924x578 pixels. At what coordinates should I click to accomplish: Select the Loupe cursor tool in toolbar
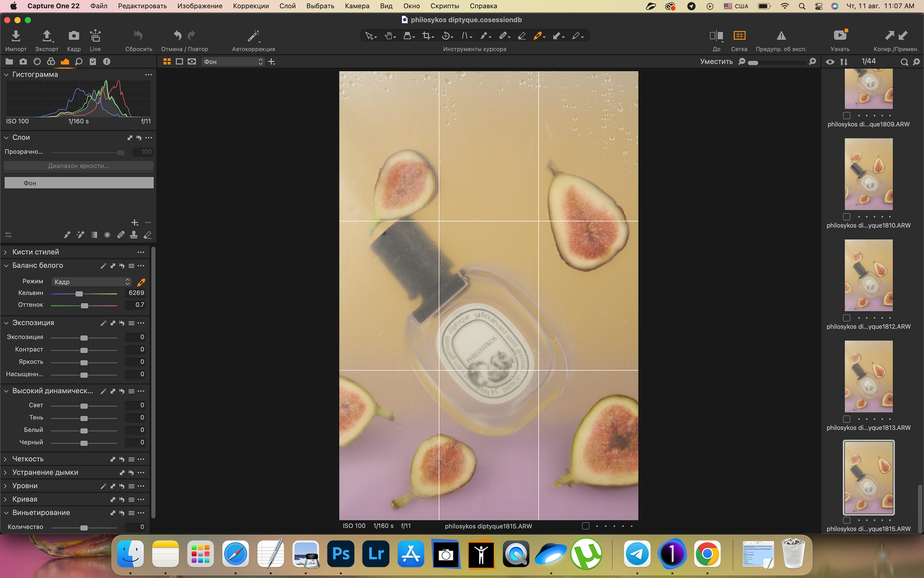coord(408,36)
